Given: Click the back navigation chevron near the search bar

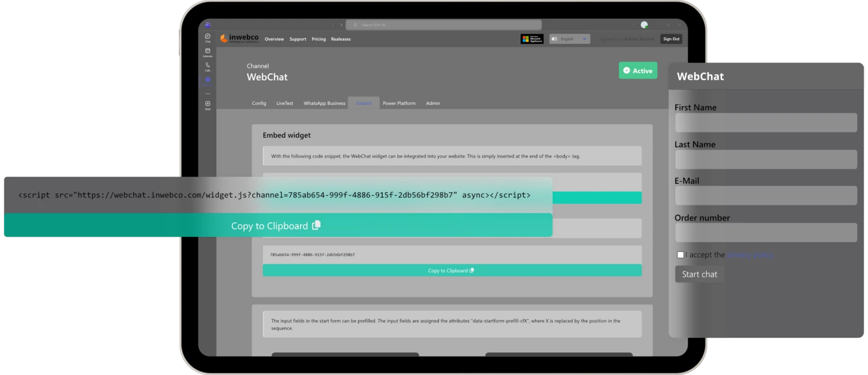Looking at the screenshot, I should (333, 25).
